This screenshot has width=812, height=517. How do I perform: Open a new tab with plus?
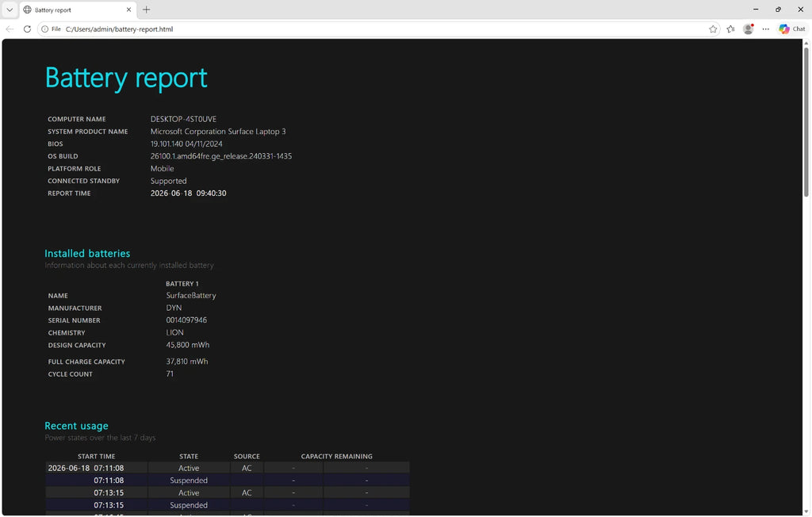147,10
